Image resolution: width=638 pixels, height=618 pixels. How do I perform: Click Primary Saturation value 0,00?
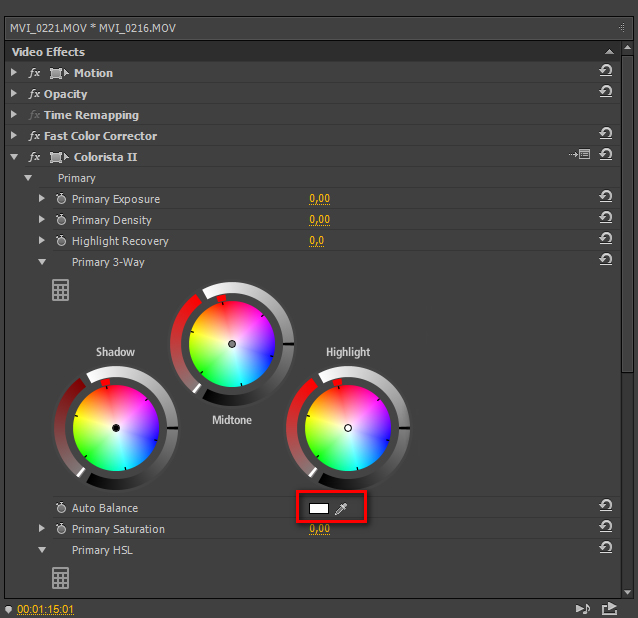point(319,528)
